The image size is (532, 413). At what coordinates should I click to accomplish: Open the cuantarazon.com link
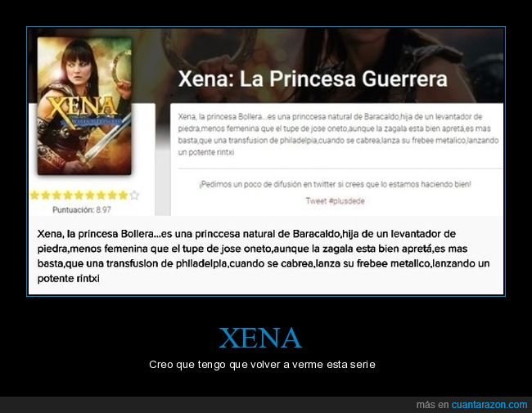click(489, 405)
